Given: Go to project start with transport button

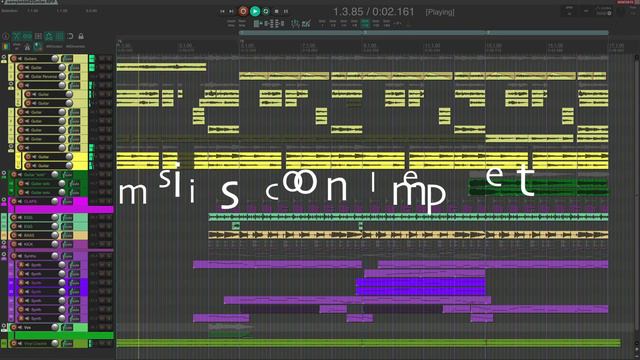Looking at the screenshot, I should point(222,11).
